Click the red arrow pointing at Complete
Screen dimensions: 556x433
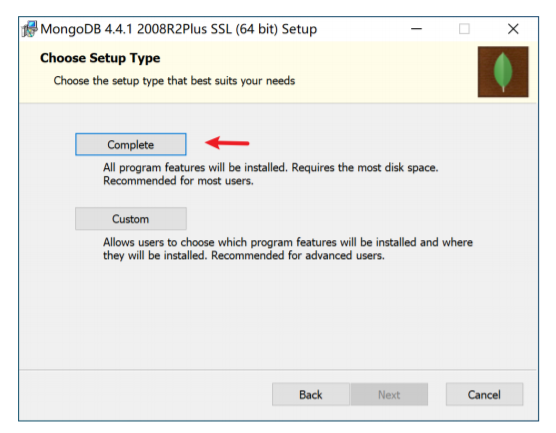tap(227, 143)
